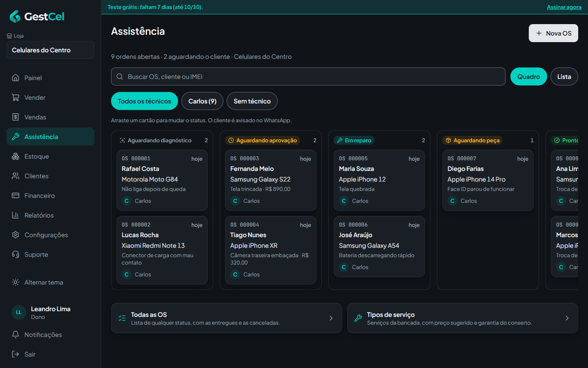
Task: Click the Assinar agora link
Action: [x=564, y=7]
